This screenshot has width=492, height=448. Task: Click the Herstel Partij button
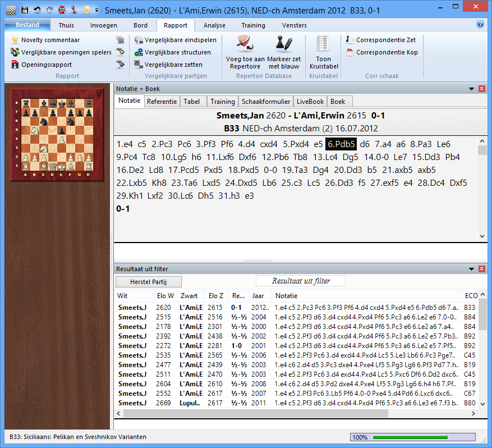148,281
